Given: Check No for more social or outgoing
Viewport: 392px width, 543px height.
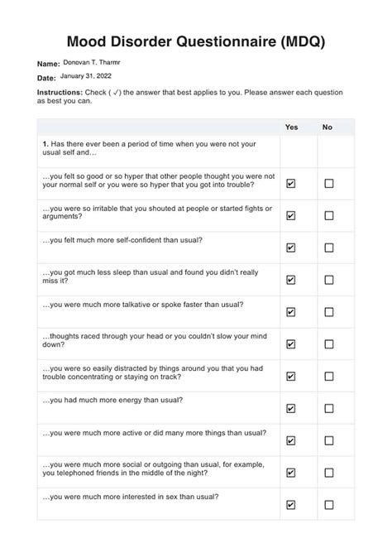Looking at the screenshot, I should point(328,473).
